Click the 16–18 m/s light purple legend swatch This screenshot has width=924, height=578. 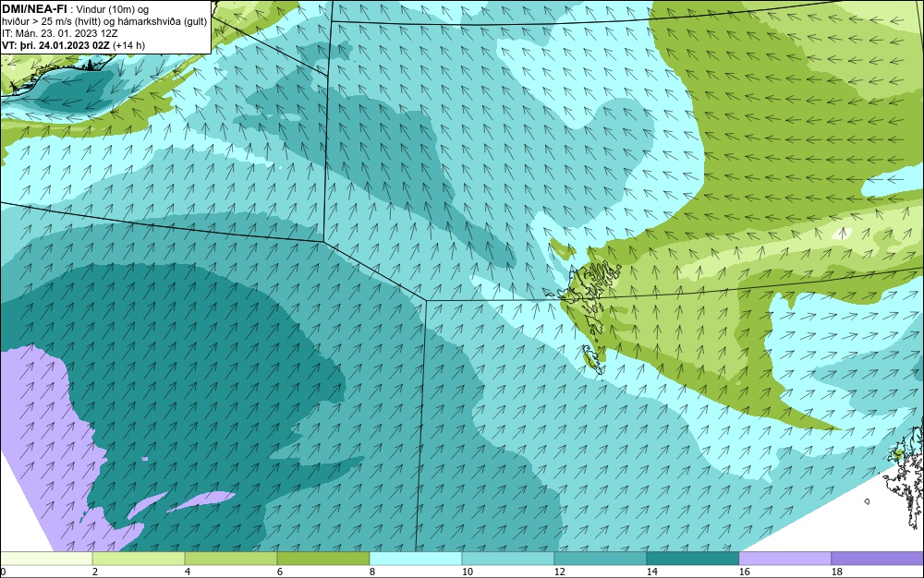(784, 558)
